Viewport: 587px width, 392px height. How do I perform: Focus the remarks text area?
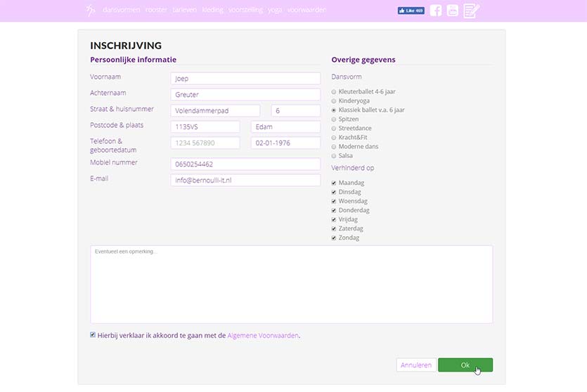(x=291, y=285)
